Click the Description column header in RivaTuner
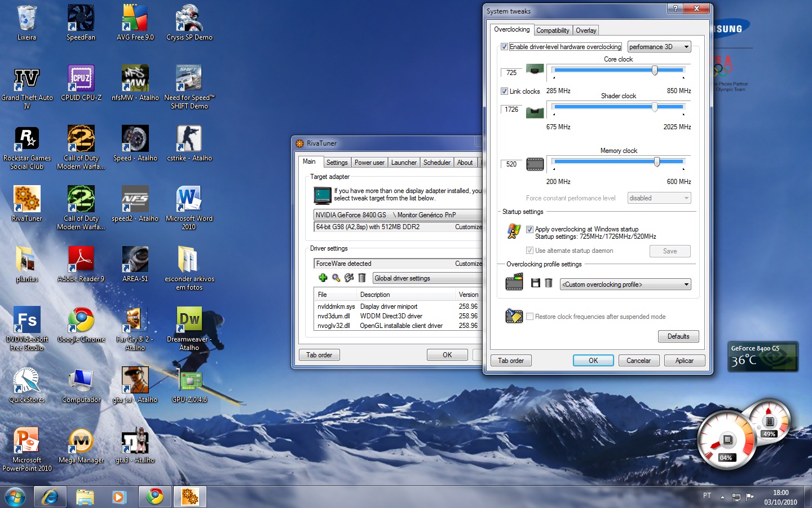The image size is (812, 508). pyautogui.click(x=405, y=295)
